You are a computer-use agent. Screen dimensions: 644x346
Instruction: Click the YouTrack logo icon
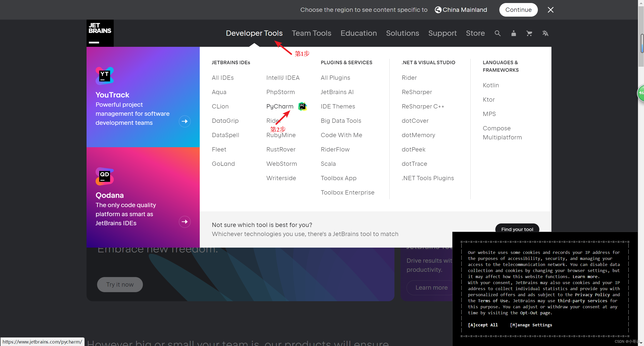click(105, 75)
